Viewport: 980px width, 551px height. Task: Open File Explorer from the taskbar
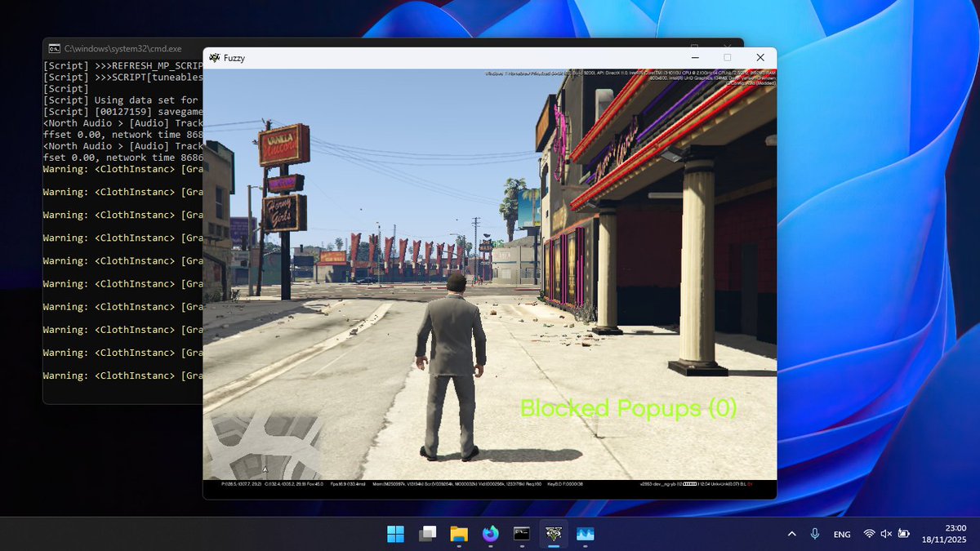459,534
